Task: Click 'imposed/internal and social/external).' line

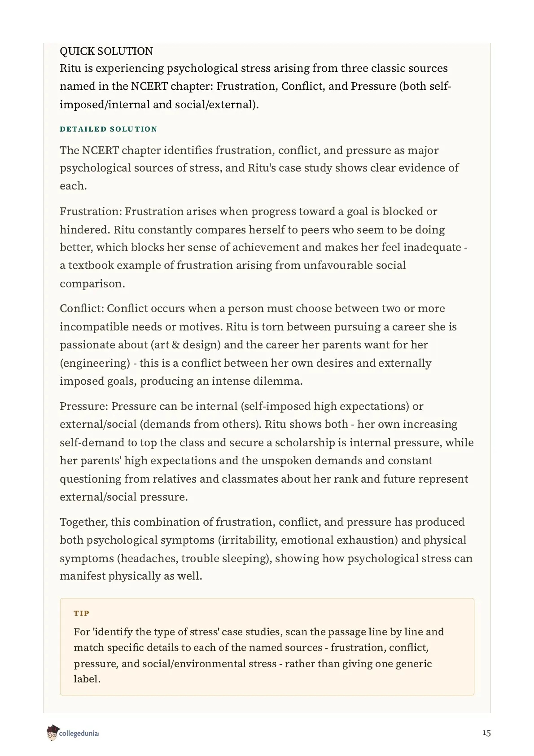Action: (159, 105)
